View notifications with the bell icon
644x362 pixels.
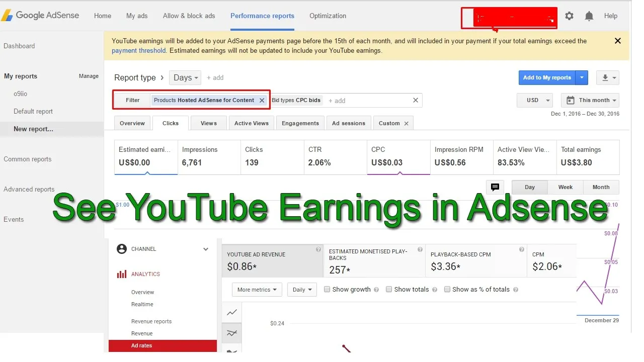589,16
